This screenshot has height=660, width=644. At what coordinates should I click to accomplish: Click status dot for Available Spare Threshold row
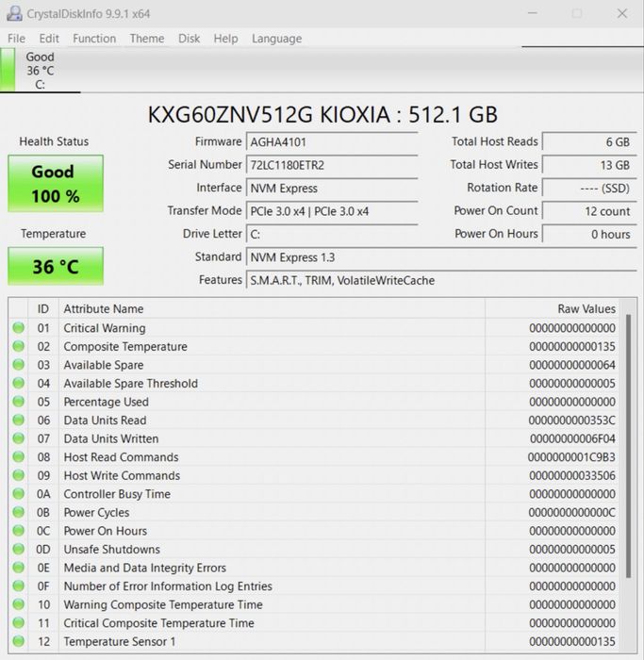(19, 383)
